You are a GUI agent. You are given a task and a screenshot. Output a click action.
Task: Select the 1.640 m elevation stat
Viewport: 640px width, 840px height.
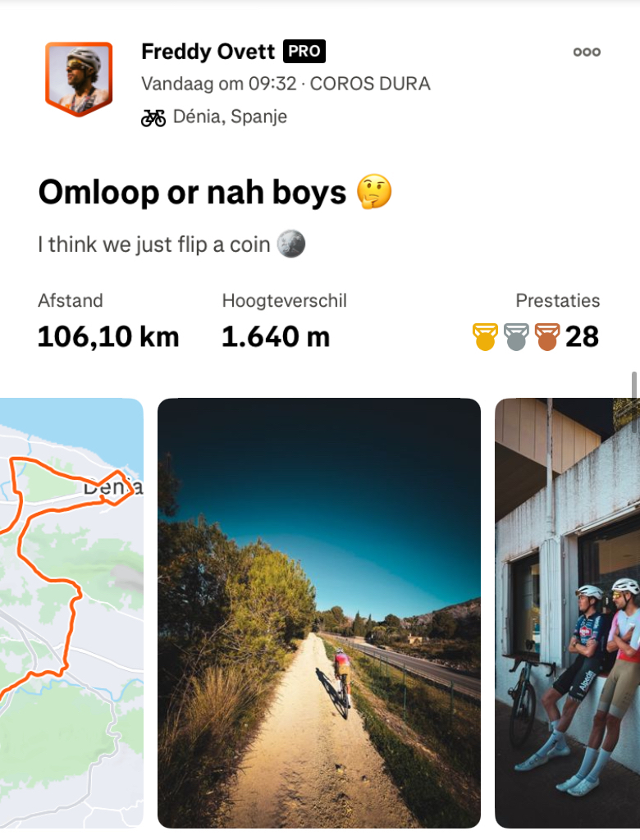click(276, 336)
